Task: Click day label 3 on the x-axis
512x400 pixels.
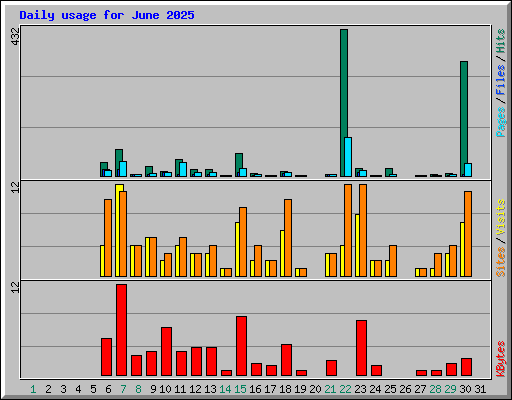Action: point(63,389)
